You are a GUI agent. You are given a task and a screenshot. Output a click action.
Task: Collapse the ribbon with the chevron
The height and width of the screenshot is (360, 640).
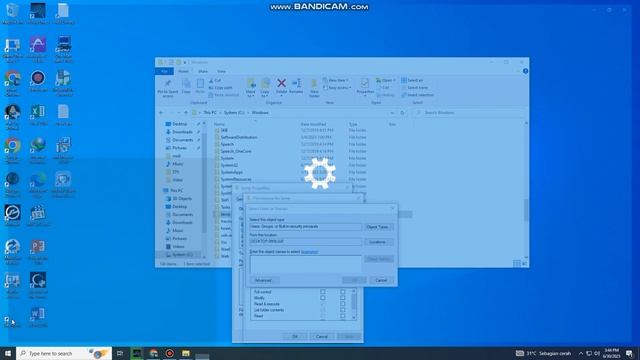coord(518,71)
